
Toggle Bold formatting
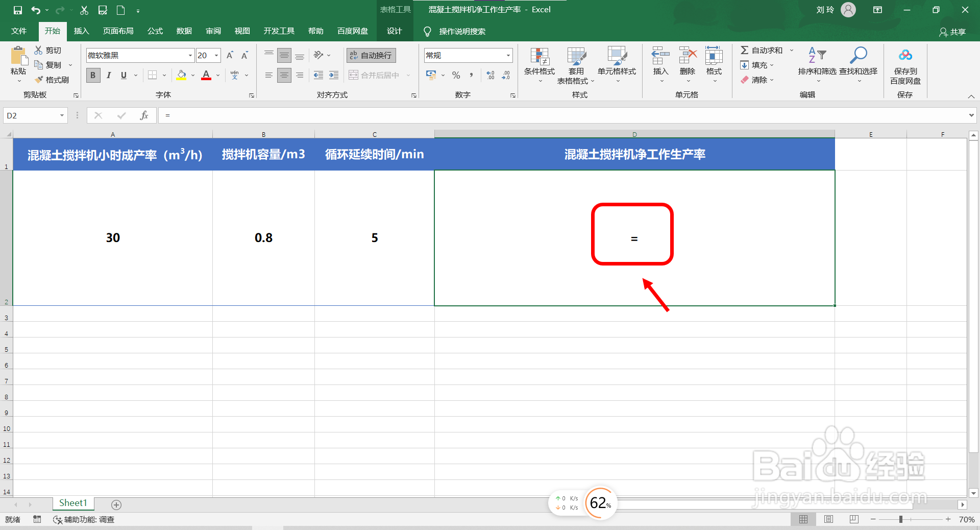[x=93, y=75]
